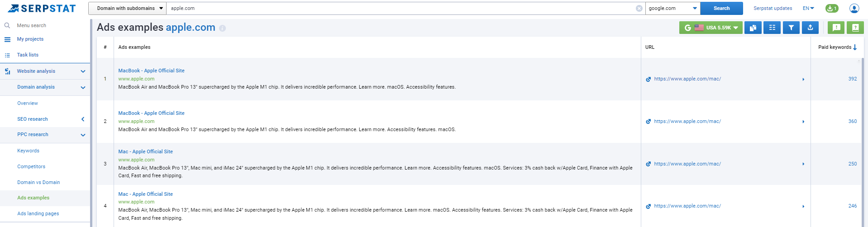The image size is (868, 227).
Task: Open external link icon for row 1 URL
Action: [x=649, y=79]
